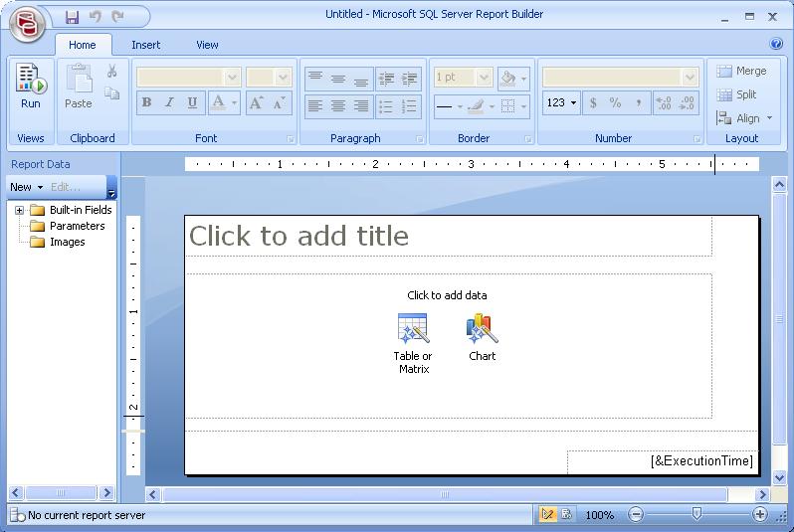Viewport: 794px width, 532px height.
Task: Switch to the Home tab
Action: 83,45
